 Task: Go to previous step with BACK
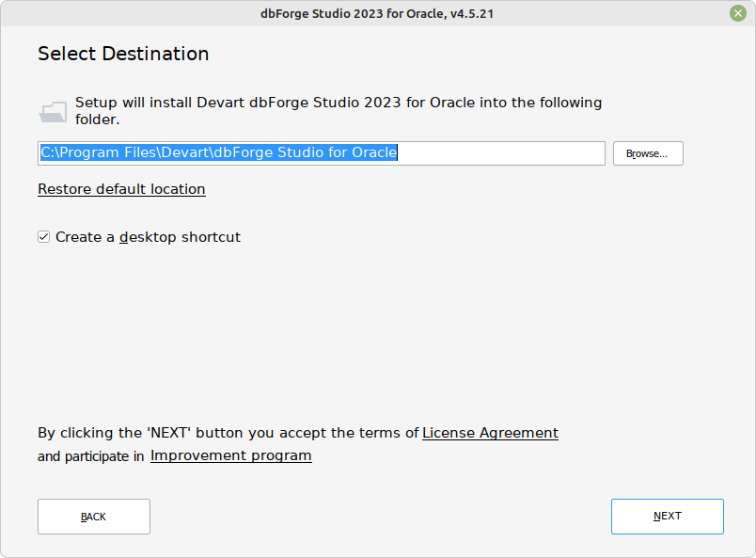(x=94, y=517)
